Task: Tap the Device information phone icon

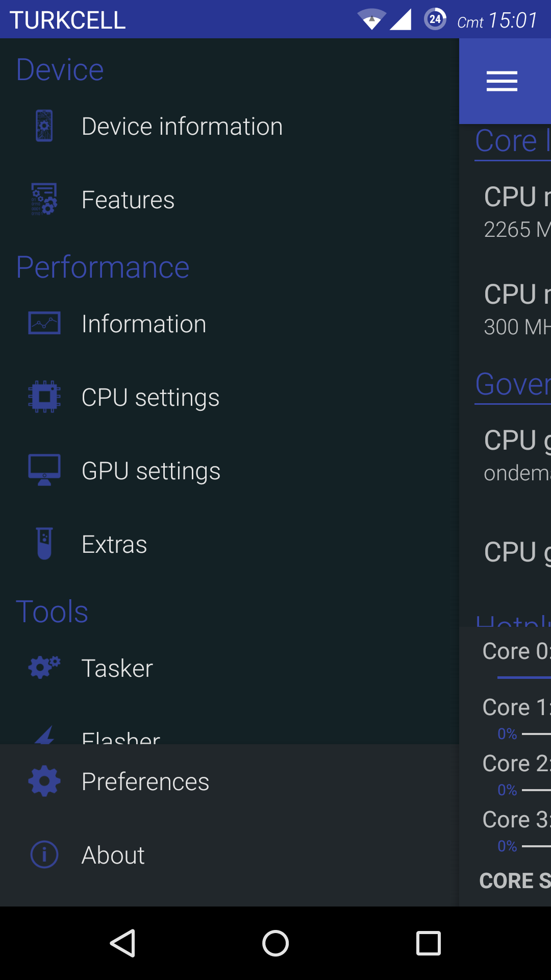Action: pyautogui.click(x=44, y=126)
